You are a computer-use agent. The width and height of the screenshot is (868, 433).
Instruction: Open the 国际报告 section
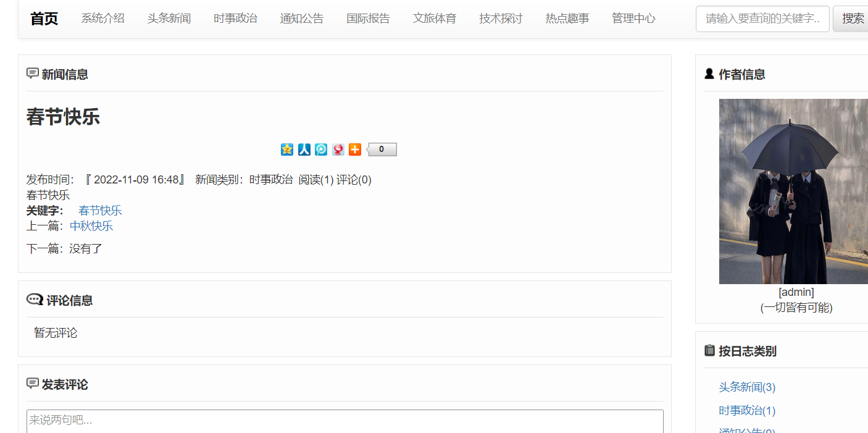coord(369,19)
